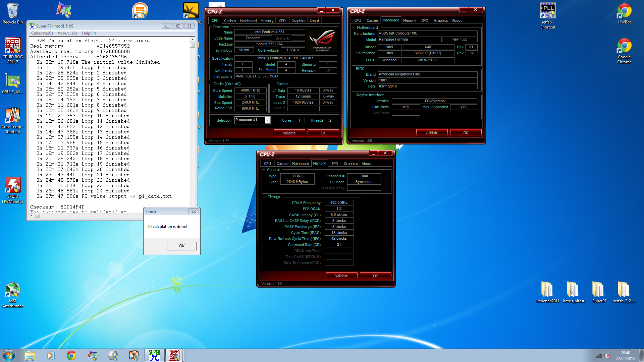Click the Checksum: BCD14F4D line
Viewport: 644px width, 362px height.
pyautogui.click(x=57, y=207)
